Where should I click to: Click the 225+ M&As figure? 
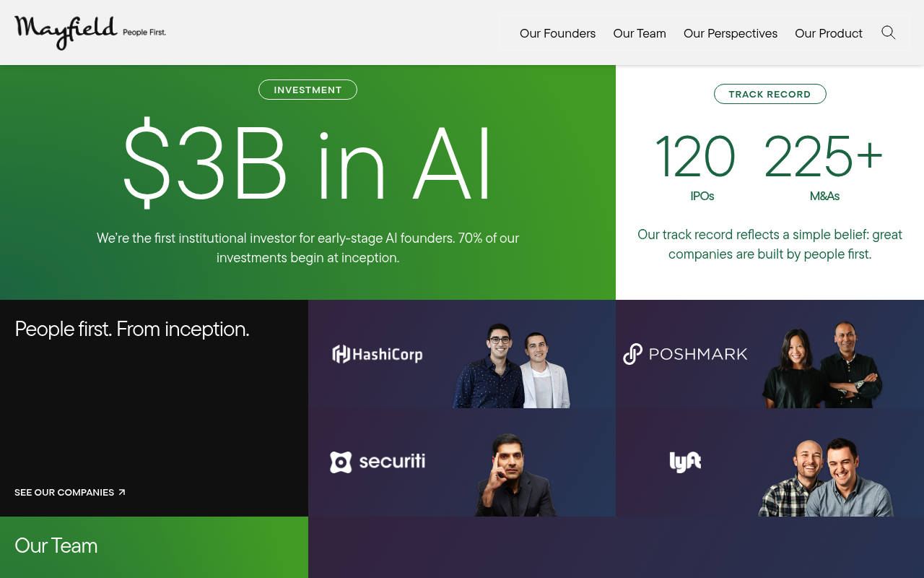pyautogui.click(x=824, y=166)
